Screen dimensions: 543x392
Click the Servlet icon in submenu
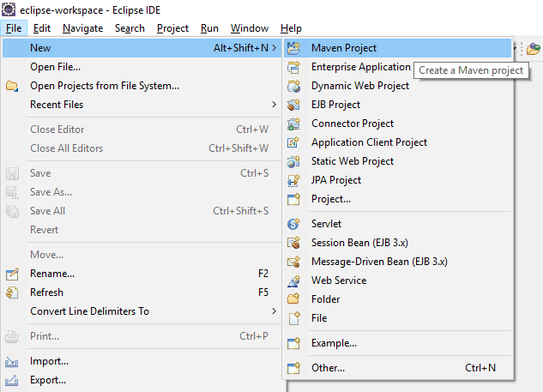(294, 224)
